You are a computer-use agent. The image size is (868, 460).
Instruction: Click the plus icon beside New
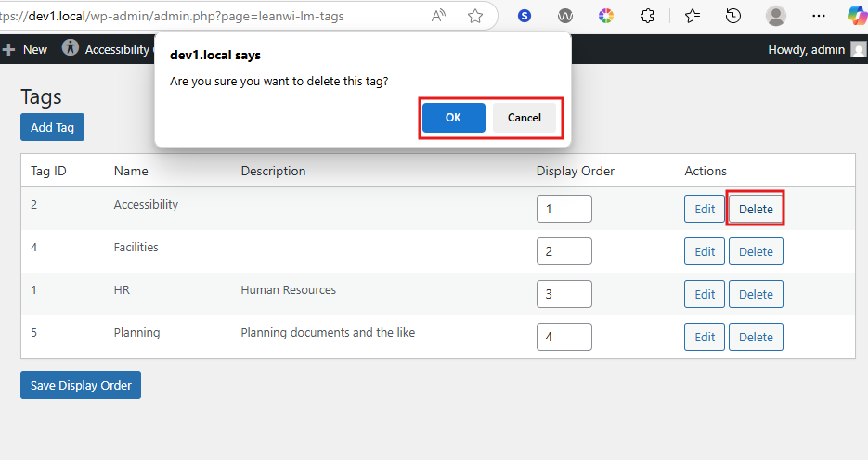click(8, 50)
